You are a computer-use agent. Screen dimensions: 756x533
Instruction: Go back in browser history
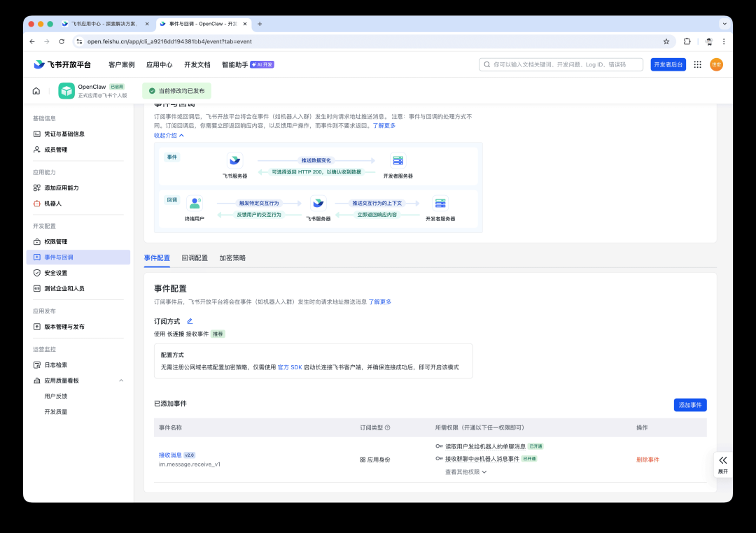click(x=32, y=41)
